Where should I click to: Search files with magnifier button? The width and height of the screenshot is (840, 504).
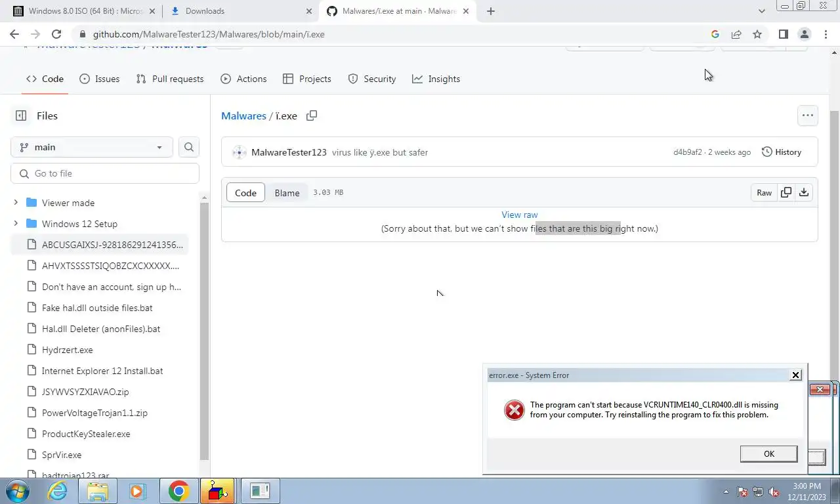coord(189,147)
